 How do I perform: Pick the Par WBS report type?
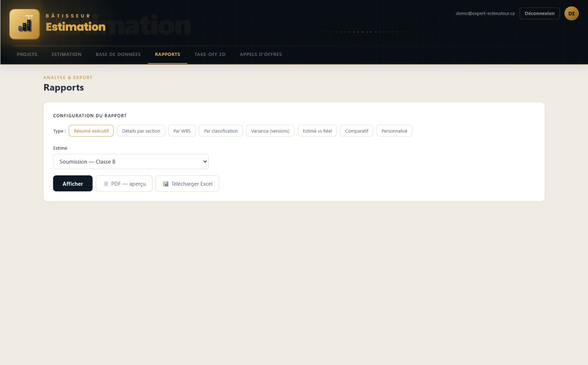182,131
